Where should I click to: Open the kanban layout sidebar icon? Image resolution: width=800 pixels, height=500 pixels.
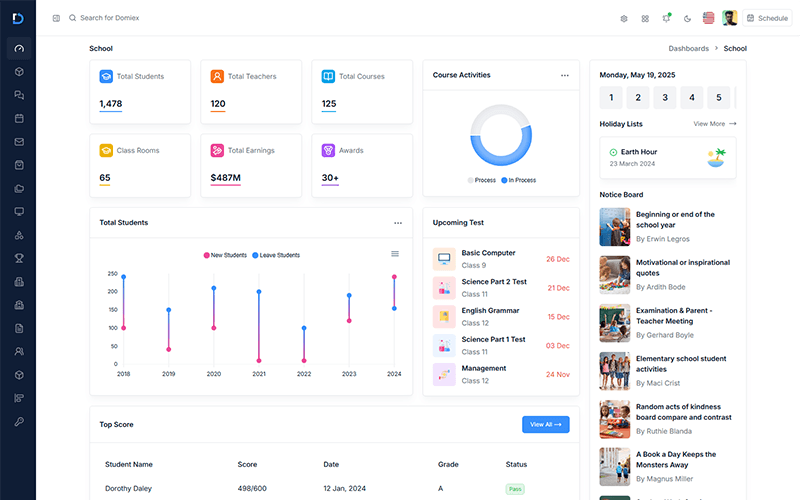click(19, 398)
